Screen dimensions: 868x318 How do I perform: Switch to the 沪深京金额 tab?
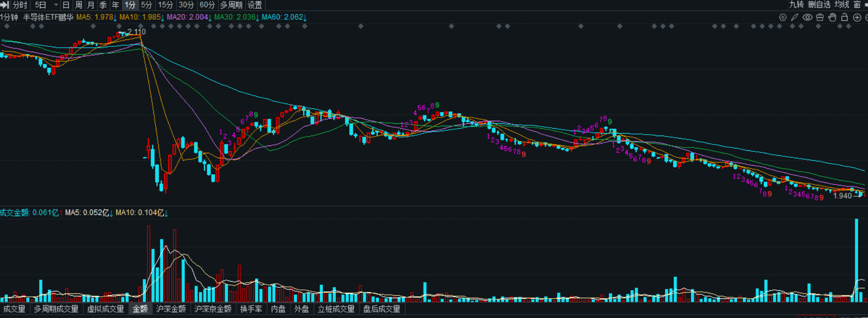point(213,309)
